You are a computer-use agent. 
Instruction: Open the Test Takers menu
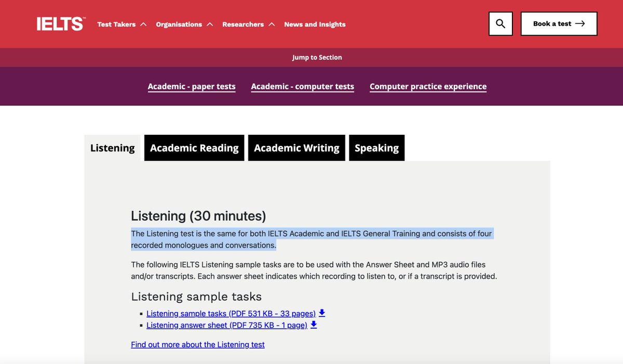pos(116,24)
